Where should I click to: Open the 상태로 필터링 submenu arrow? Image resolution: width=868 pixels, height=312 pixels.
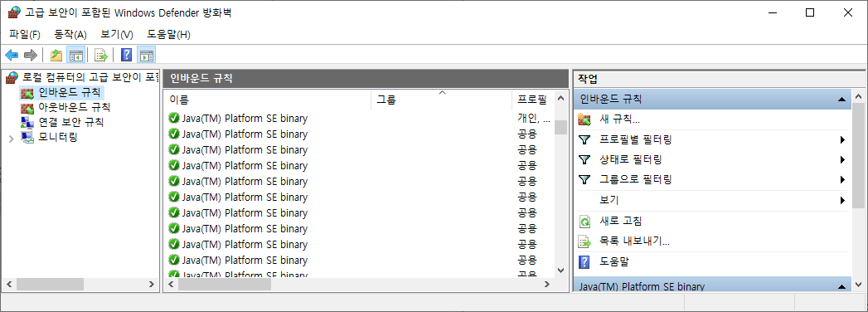[x=842, y=159]
